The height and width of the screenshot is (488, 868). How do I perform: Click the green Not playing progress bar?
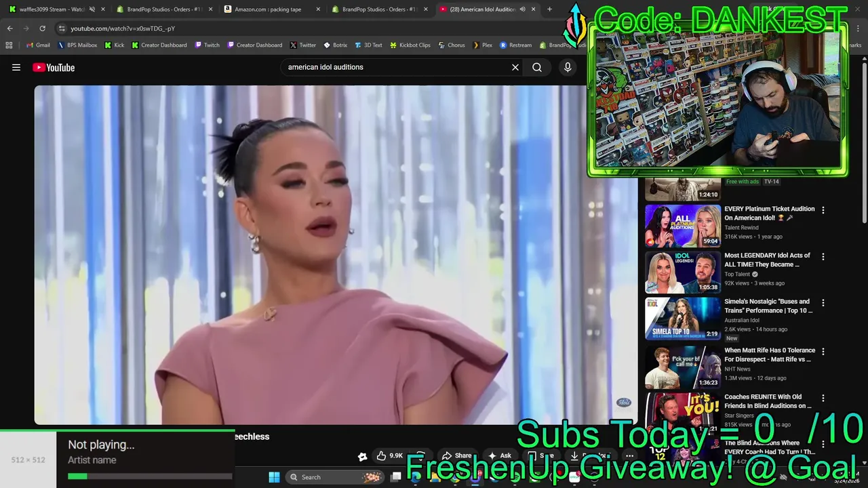[149, 476]
